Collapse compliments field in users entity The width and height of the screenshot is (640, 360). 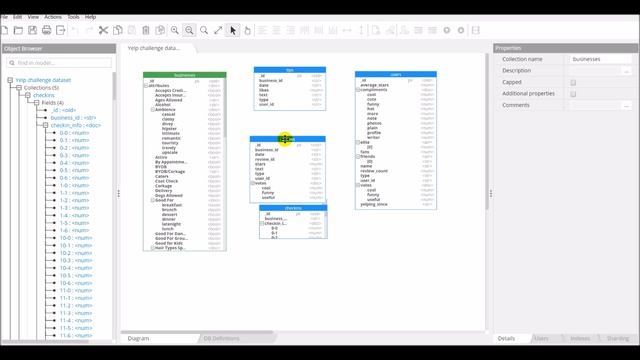[358, 90]
